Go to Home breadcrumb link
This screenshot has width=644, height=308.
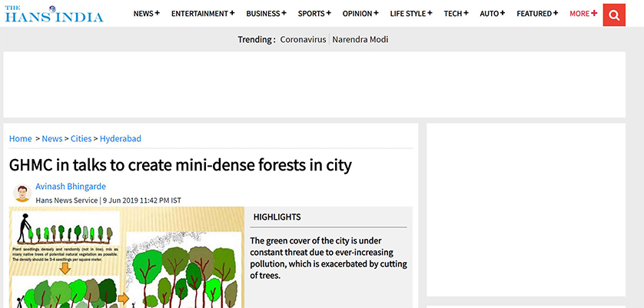(x=21, y=139)
